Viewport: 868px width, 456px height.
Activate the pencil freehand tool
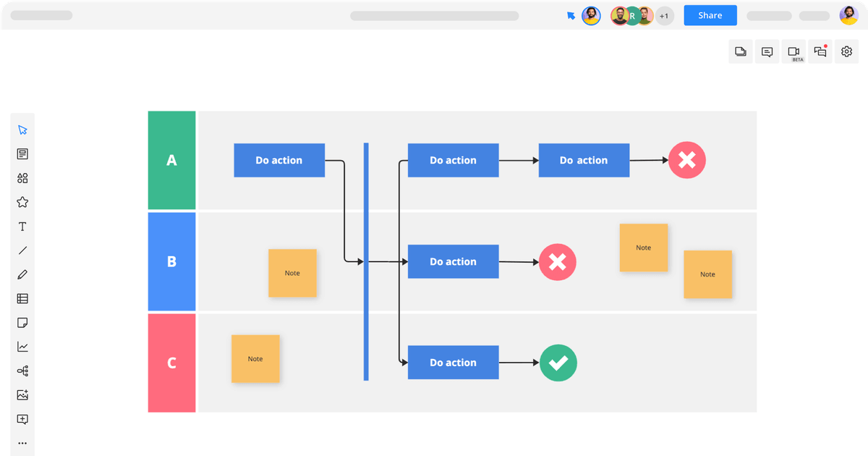(22, 274)
